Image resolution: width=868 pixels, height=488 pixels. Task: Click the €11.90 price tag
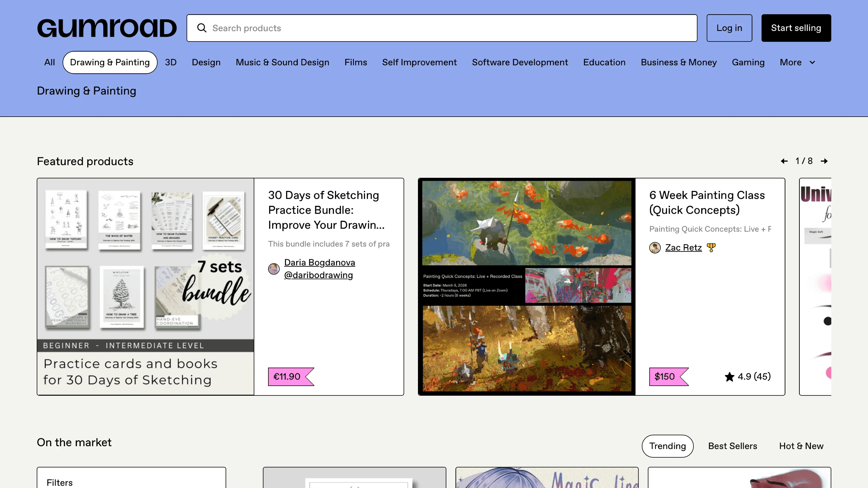point(291,377)
